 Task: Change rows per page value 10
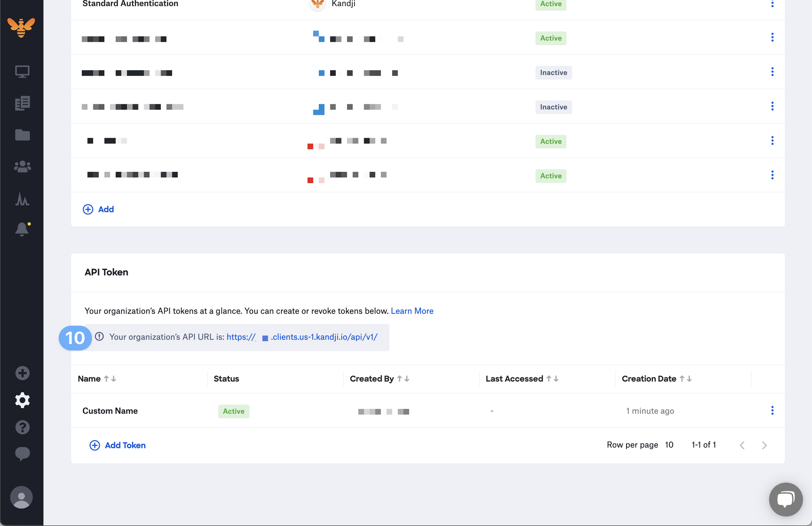(x=669, y=445)
